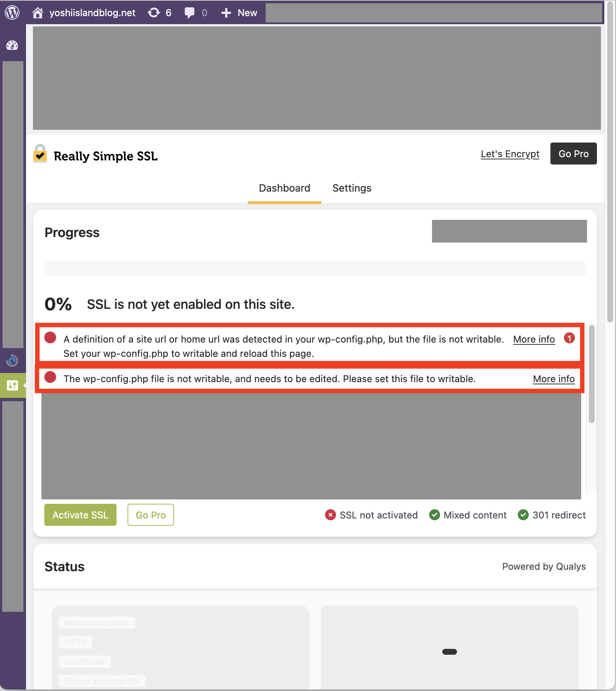Open the Dashboard gauge sidebar icon
The height and width of the screenshot is (691, 616).
click(x=12, y=45)
